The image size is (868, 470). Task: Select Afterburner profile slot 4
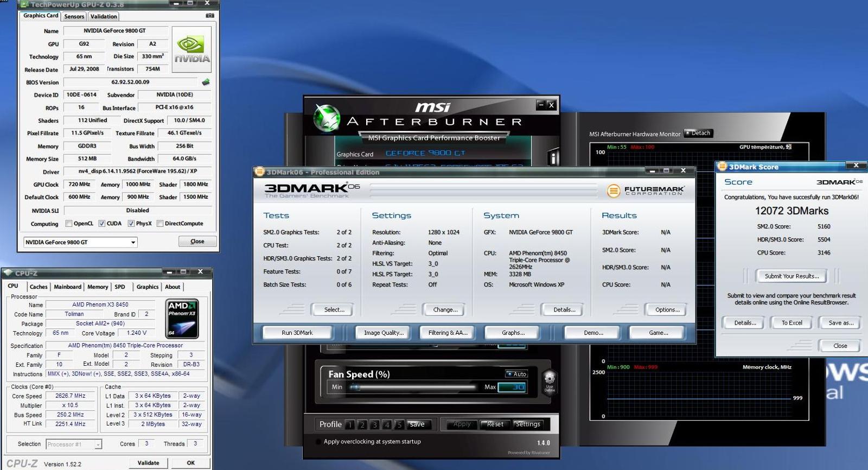387,425
